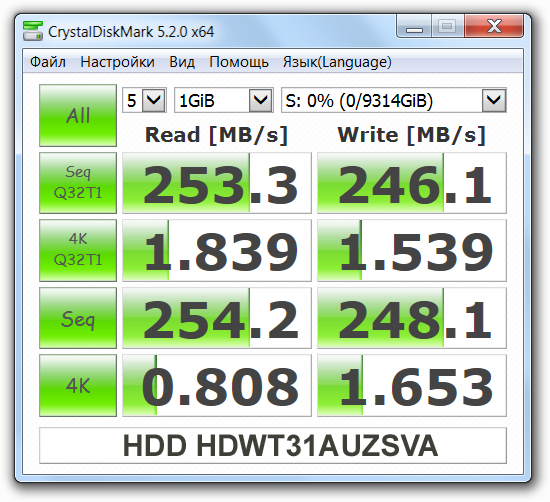Click the CrystalDiskMark app icon in title bar

[33, 31]
